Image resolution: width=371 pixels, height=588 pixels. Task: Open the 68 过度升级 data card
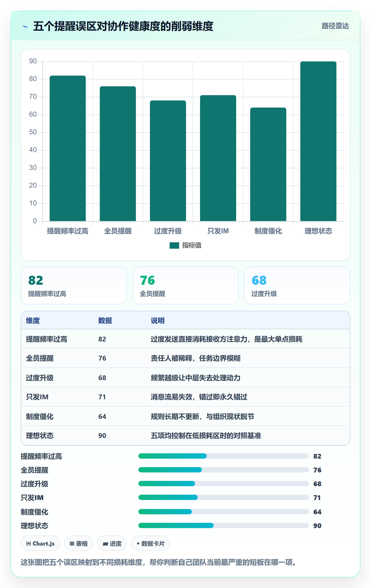[x=297, y=285]
